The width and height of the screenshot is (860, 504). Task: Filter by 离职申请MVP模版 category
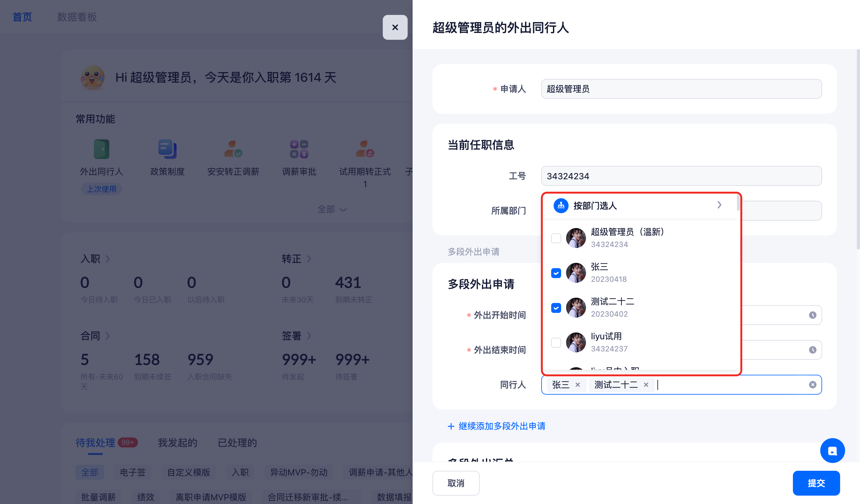[x=211, y=497]
